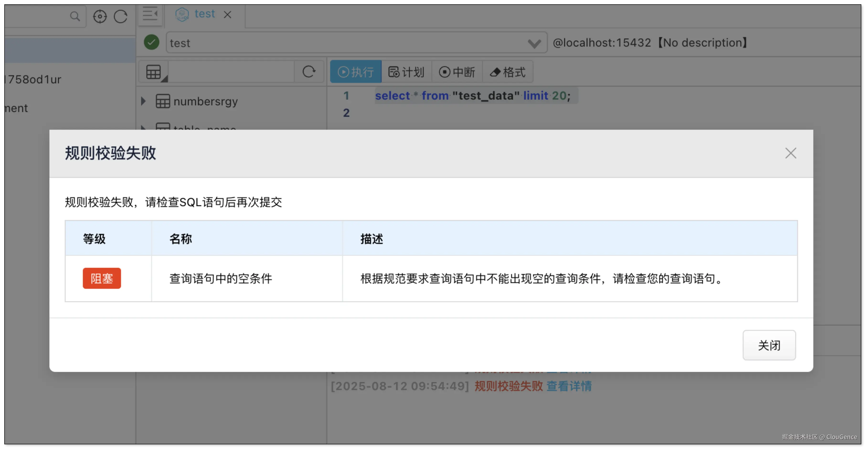Click the search magnifier in the left sidebar
The width and height of the screenshot is (868, 451).
click(75, 16)
